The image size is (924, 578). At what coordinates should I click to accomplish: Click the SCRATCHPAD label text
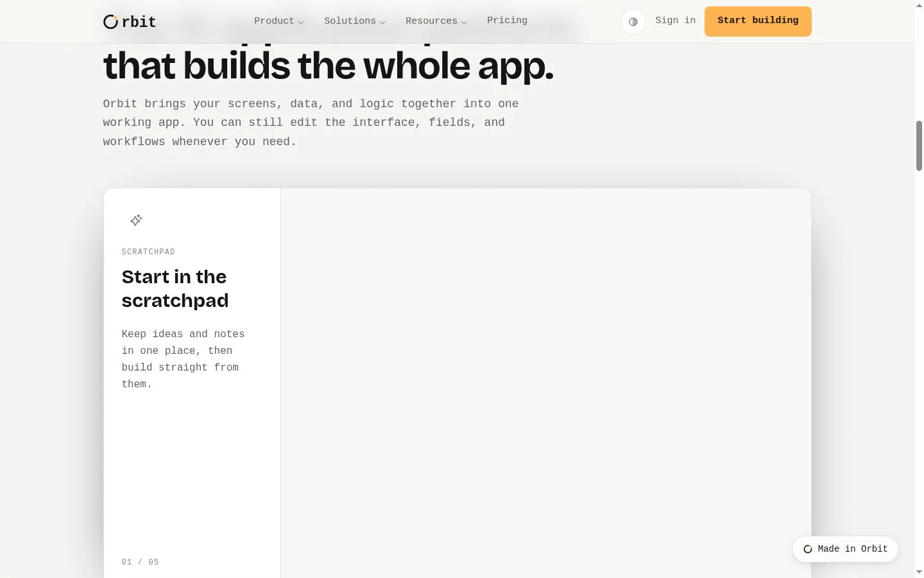(x=148, y=252)
